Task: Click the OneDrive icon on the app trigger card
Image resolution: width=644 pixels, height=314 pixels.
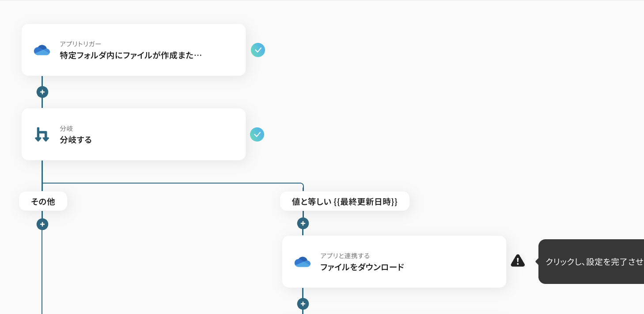Action: 42,50
